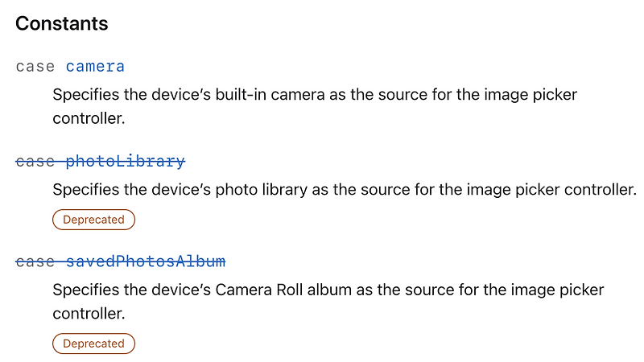Click the Deprecated badge under photoLibrary
Viewport: 644px width, 362px height.
coord(93,220)
